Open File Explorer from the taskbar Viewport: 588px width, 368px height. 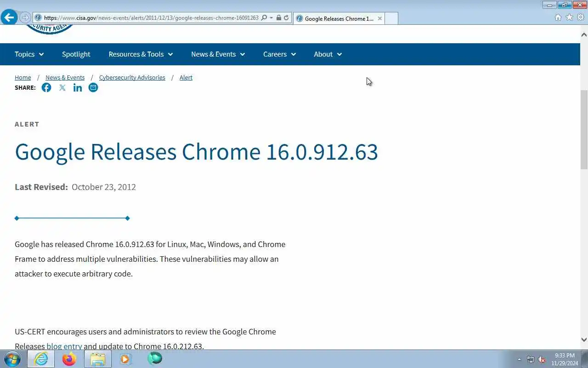coord(98,359)
